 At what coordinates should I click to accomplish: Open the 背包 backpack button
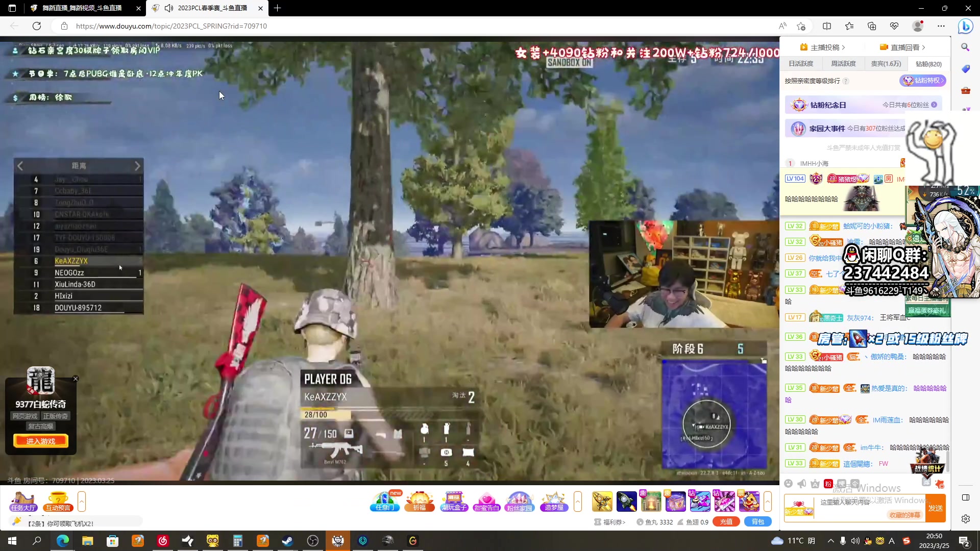(758, 521)
